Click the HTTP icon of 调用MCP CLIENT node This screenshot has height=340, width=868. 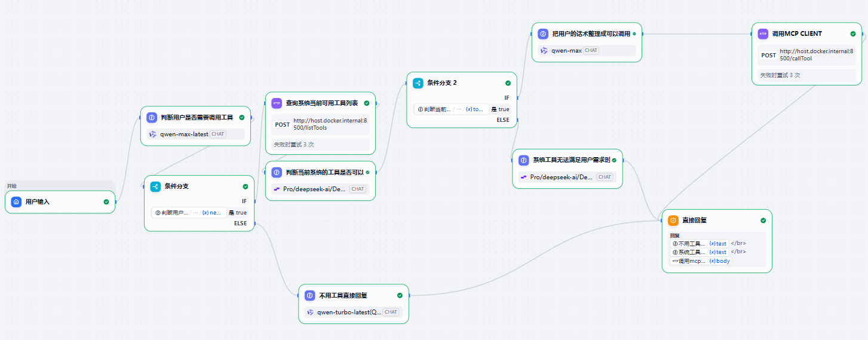tap(763, 34)
